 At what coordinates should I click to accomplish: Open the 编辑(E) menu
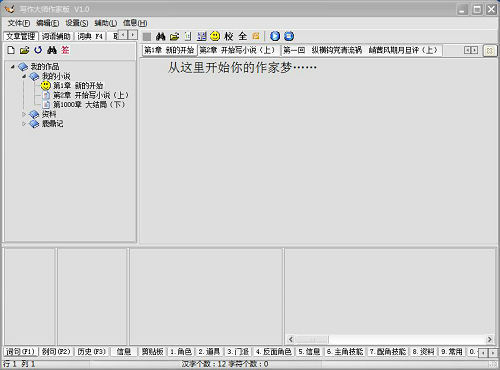coord(48,23)
